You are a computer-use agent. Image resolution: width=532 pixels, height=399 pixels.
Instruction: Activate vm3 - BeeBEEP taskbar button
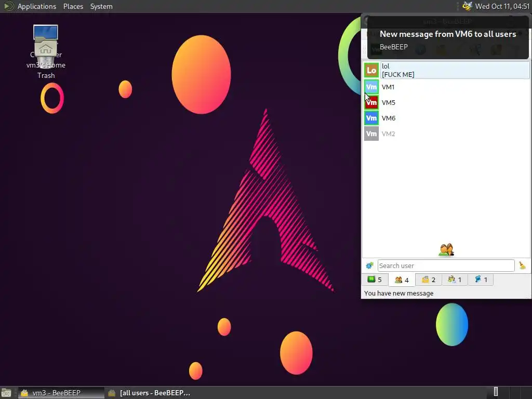61,393
